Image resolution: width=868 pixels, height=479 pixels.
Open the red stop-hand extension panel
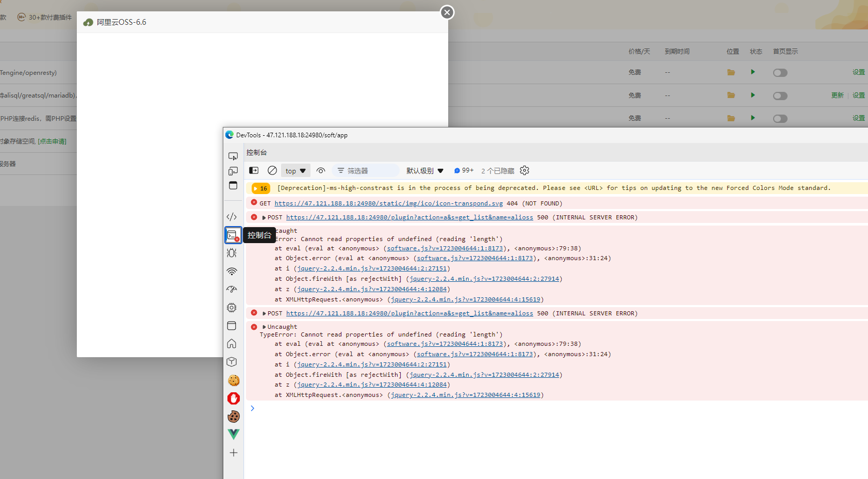[x=234, y=398]
